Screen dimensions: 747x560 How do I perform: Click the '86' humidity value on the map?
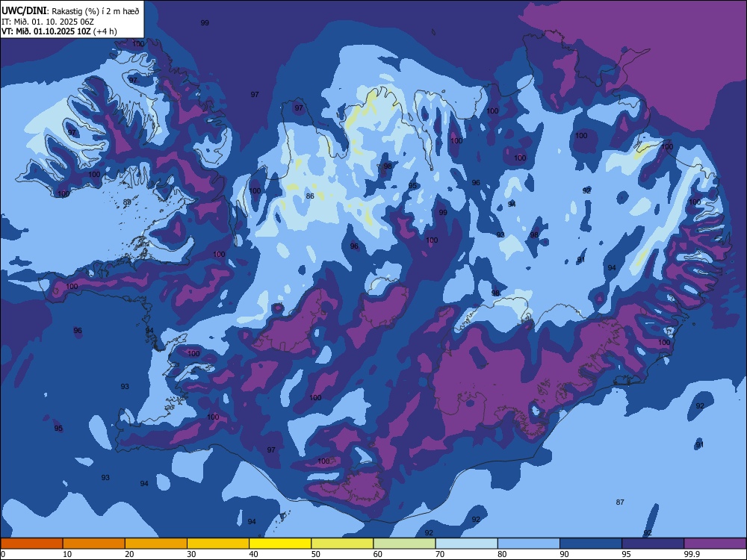pos(310,196)
